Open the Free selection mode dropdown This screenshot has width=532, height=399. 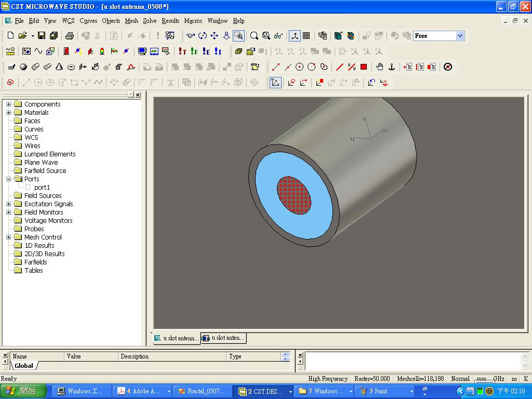coord(460,36)
